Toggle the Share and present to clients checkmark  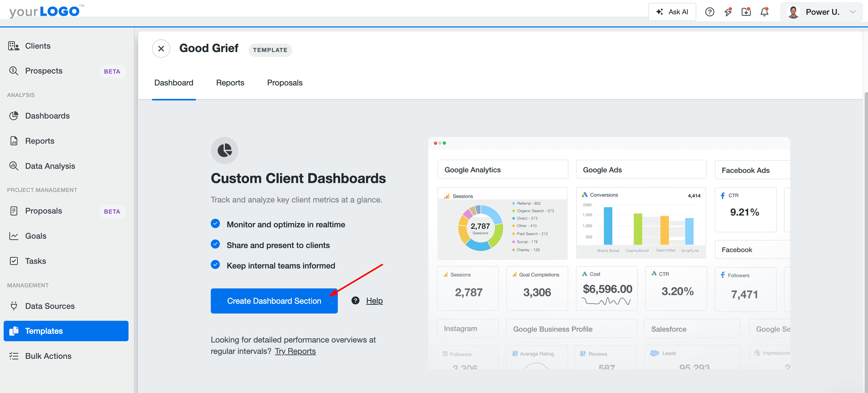215,244
